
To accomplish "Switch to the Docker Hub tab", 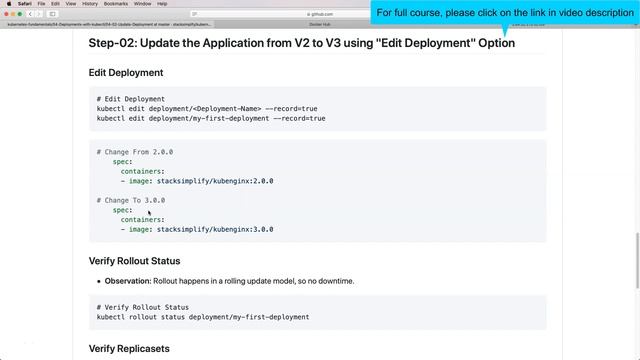I will pos(320,24).
